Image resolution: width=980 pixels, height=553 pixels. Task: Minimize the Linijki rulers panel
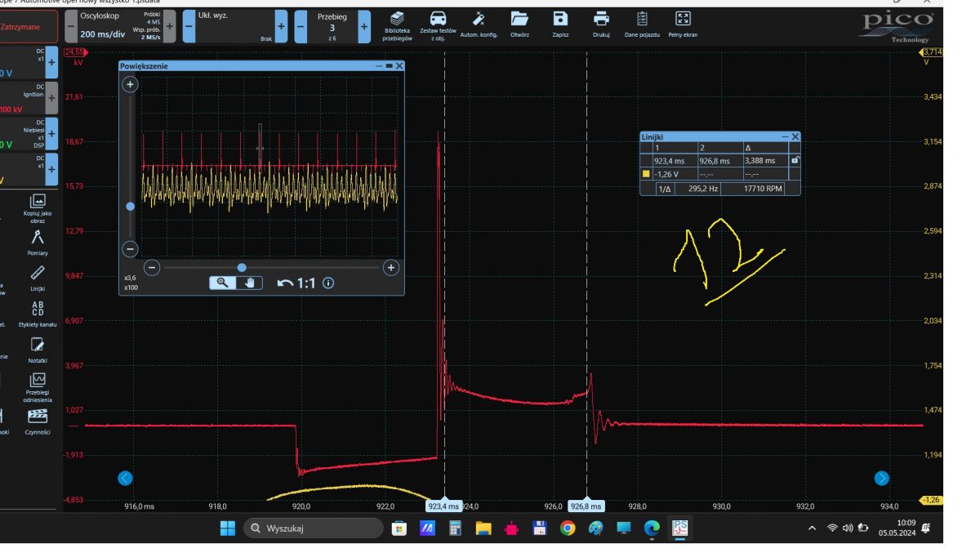pyautogui.click(x=785, y=137)
